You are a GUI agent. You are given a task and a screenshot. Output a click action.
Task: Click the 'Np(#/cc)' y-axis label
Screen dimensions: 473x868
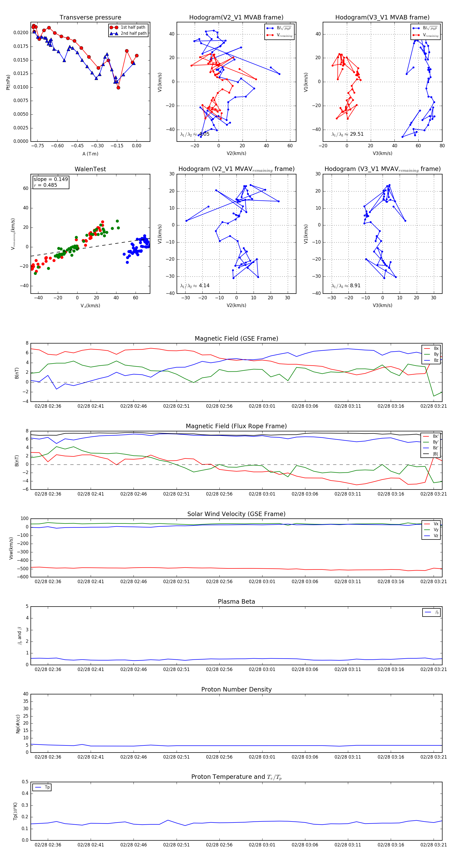pos(18,724)
